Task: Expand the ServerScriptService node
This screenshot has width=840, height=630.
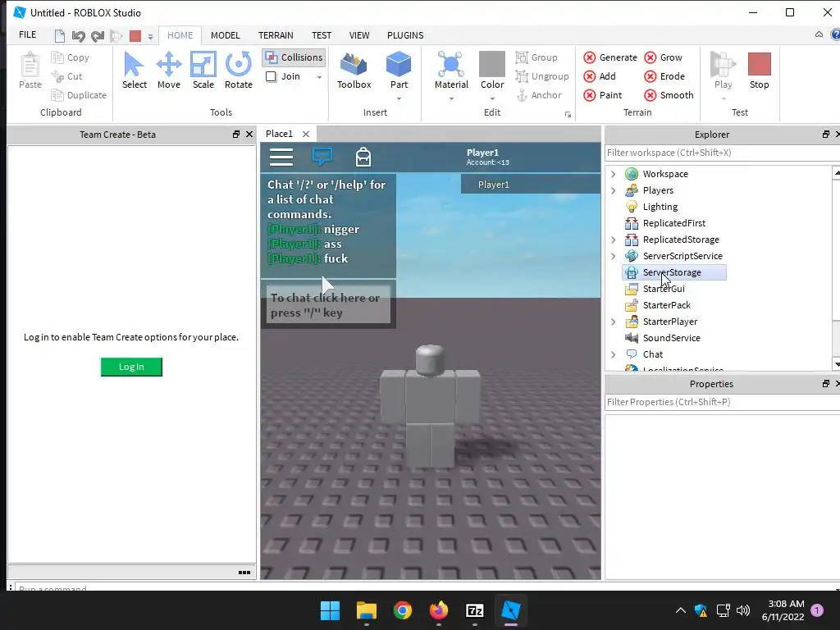Action: click(x=614, y=256)
